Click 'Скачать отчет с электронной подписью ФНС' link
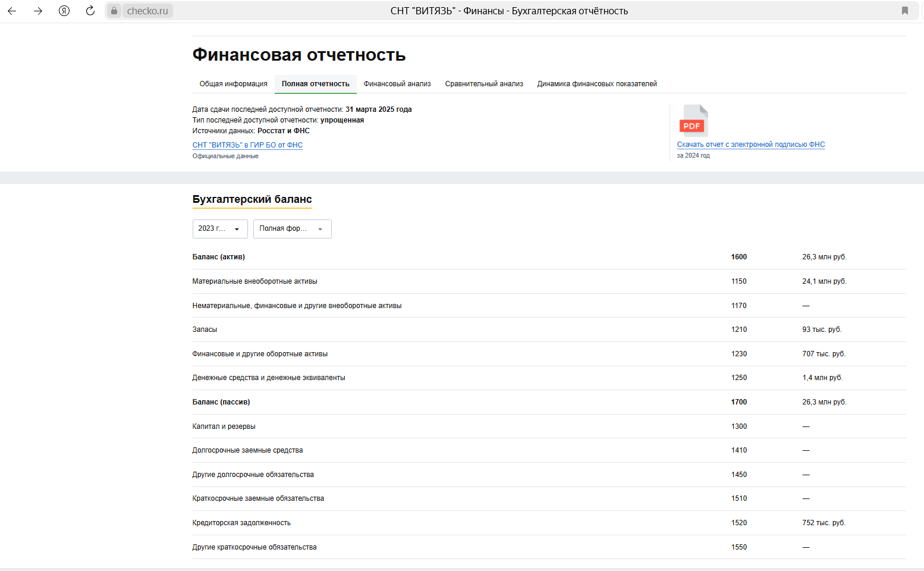 751,145
